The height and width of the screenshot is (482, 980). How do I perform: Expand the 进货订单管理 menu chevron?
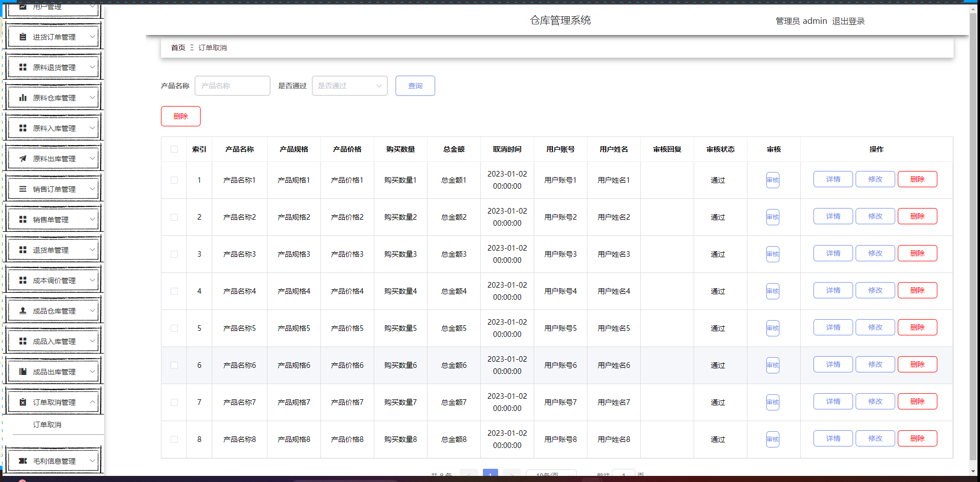92,37
